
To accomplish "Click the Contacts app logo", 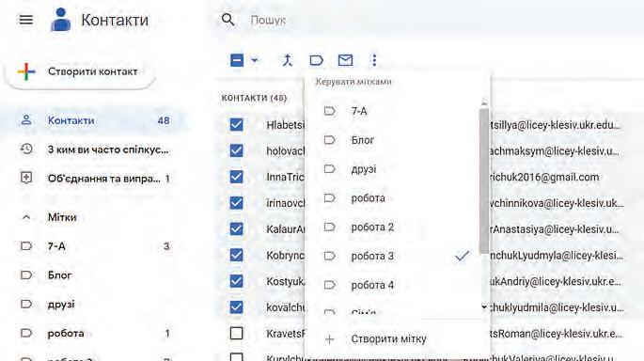I will (61, 20).
